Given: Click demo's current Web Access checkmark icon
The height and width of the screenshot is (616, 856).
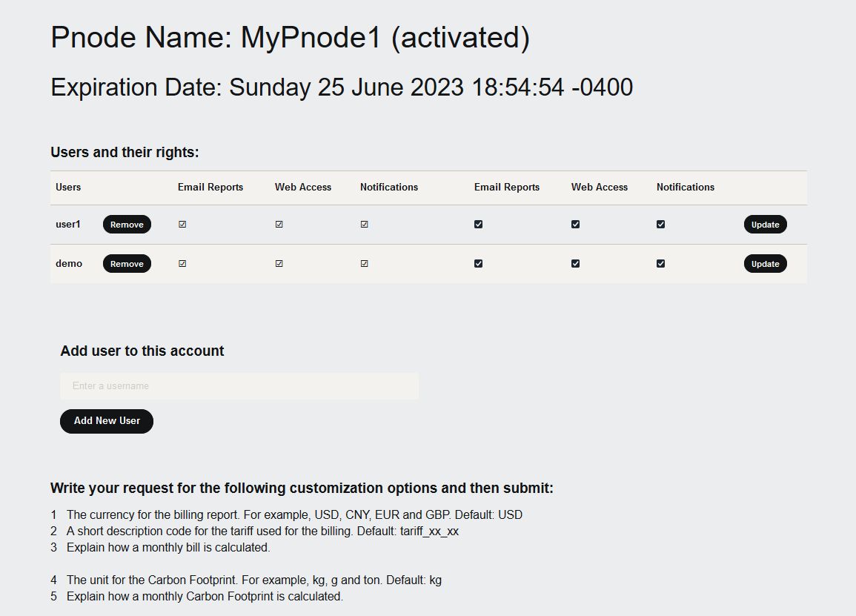Looking at the screenshot, I should (279, 264).
